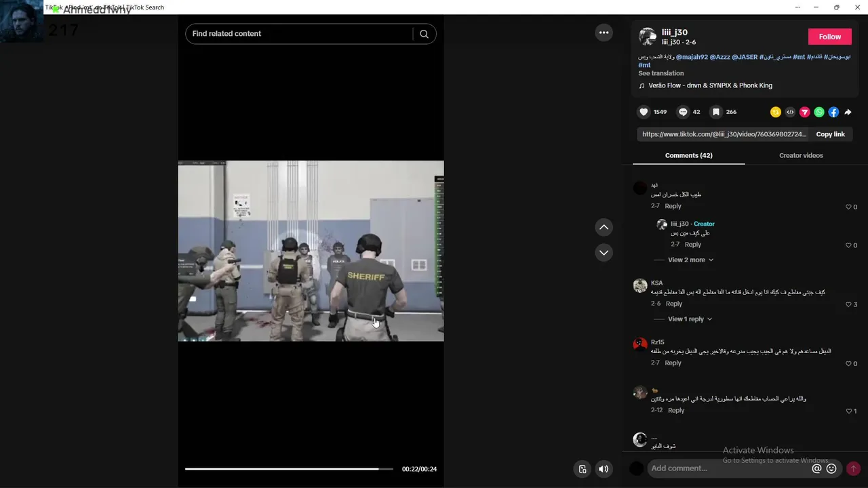The width and height of the screenshot is (868, 488).
Task: Click the search magnifier icon
Action: [424, 34]
